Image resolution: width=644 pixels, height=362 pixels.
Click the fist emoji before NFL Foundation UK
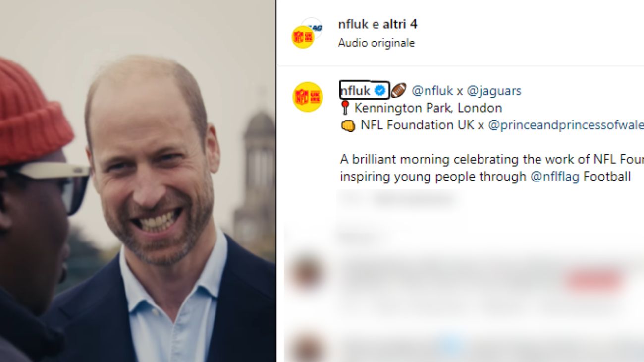click(x=348, y=125)
